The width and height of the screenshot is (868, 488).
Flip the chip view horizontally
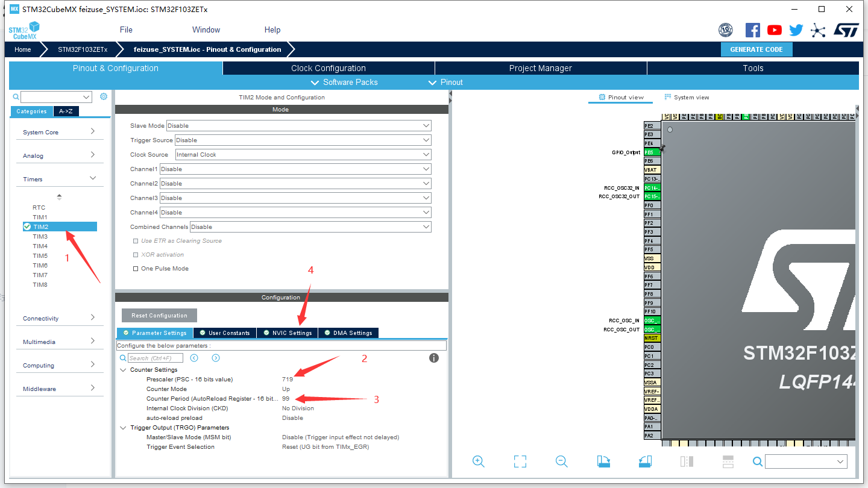[x=687, y=461]
